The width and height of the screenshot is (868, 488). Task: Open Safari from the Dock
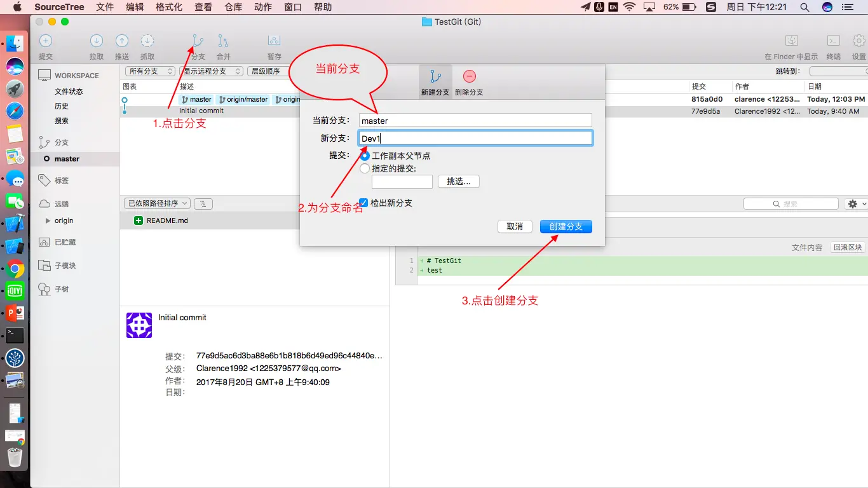[15, 111]
